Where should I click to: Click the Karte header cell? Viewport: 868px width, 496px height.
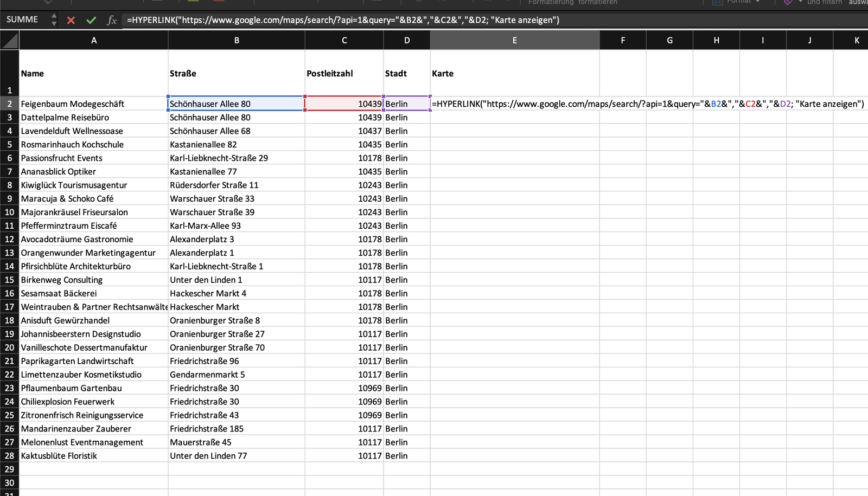[515, 73]
